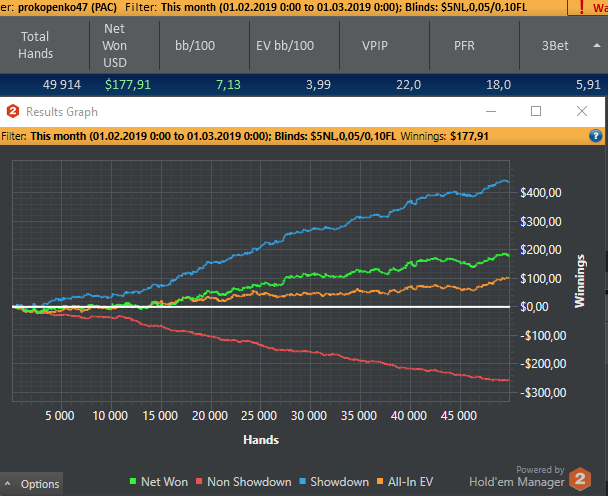
Task: Click the Results Graph filter description text
Action: click(x=199, y=136)
